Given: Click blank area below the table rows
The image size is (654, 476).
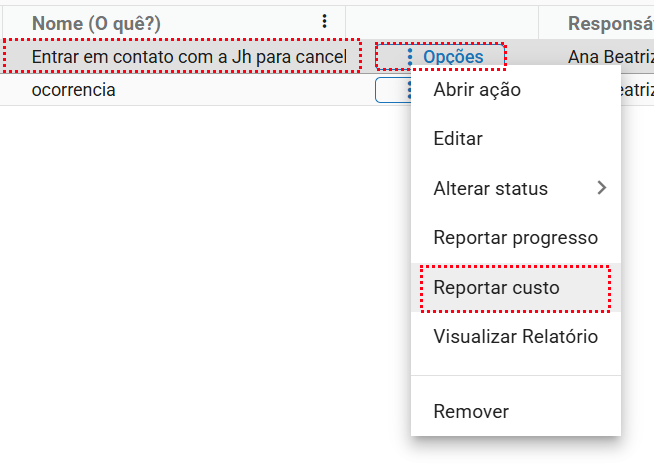Looking at the screenshot, I should pos(200,280).
